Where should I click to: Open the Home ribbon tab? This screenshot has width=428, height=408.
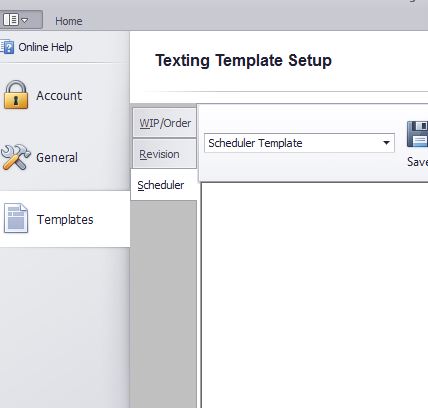coord(69,21)
